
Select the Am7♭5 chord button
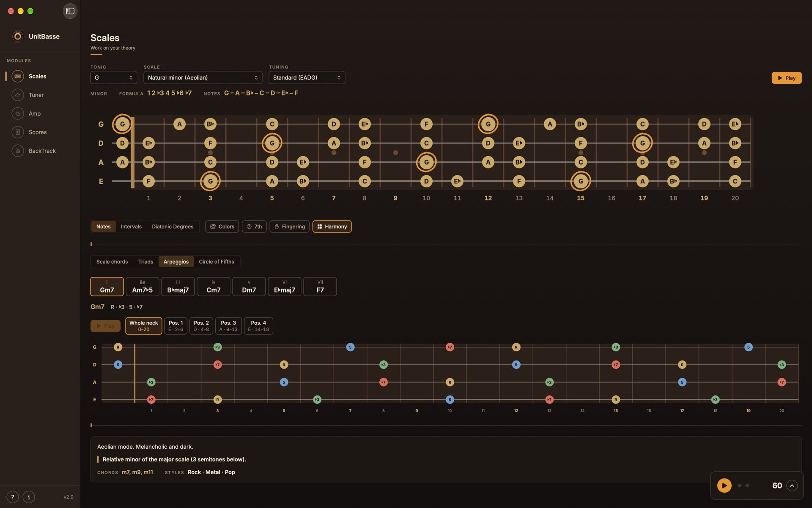click(143, 287)
